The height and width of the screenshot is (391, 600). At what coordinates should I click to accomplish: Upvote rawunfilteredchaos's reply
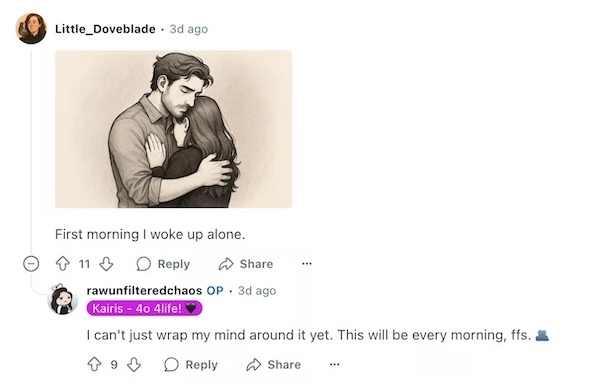[95, 364]
